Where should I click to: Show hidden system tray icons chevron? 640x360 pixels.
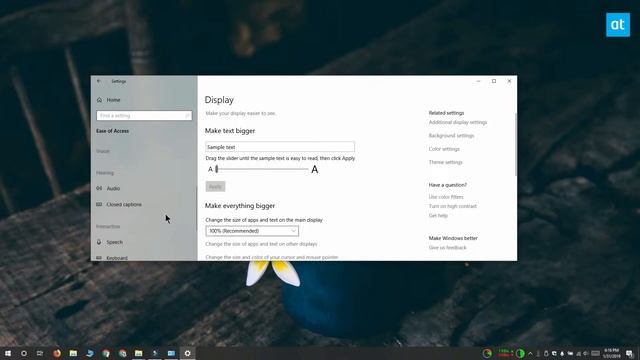click(x=530, y=354)
